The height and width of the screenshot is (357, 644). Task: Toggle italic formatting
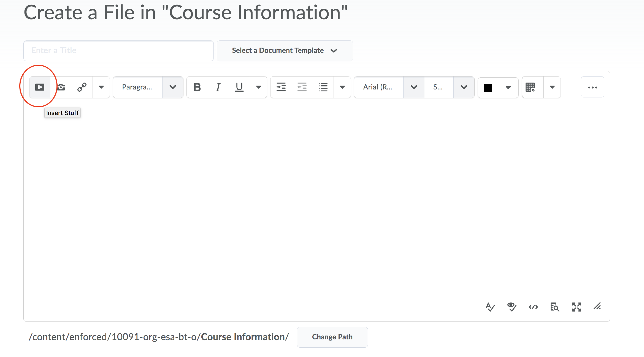pyautogui.click(x=218, y=87)
